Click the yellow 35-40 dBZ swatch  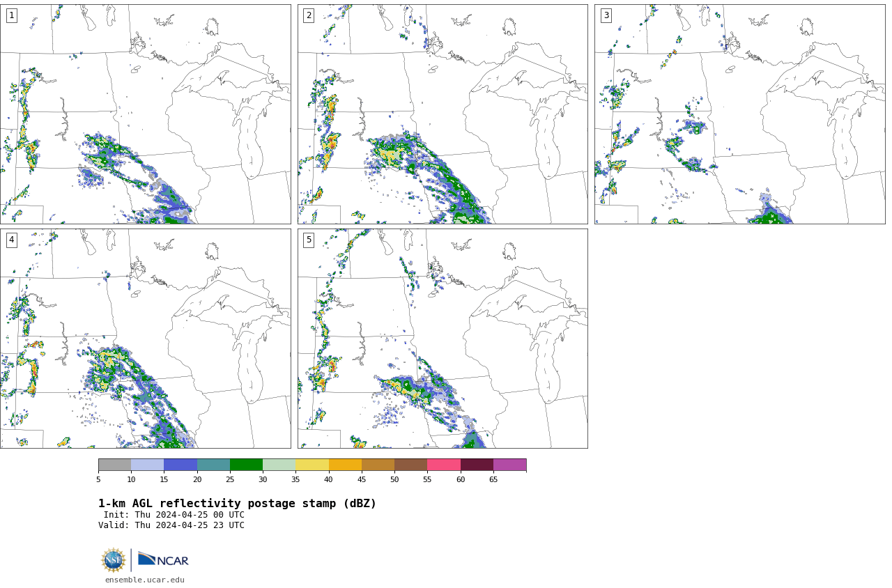[312, 465]
